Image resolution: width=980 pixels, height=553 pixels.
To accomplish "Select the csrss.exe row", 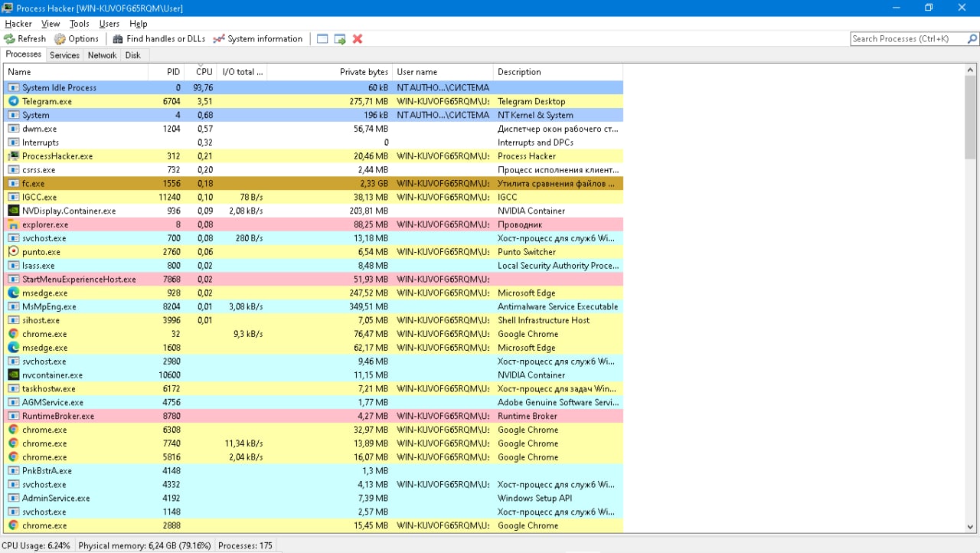I will pyautogui.click(x=313, y=170).
